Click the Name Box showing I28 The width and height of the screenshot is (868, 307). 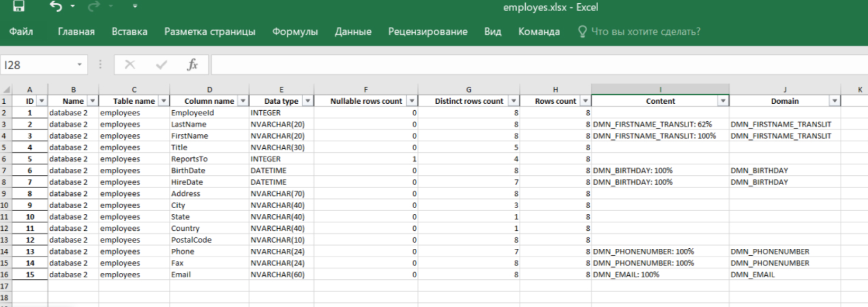point(37,65)
